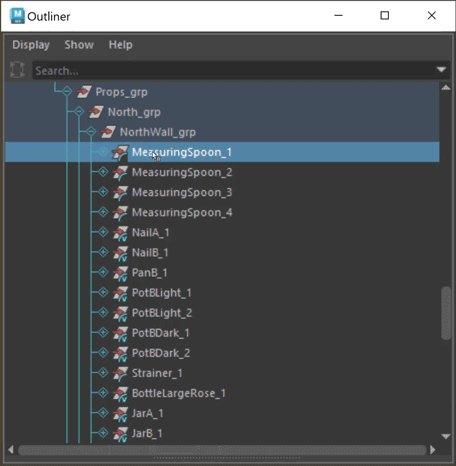Click in the Search input field
456x466 pixels.
pos(235,70)
